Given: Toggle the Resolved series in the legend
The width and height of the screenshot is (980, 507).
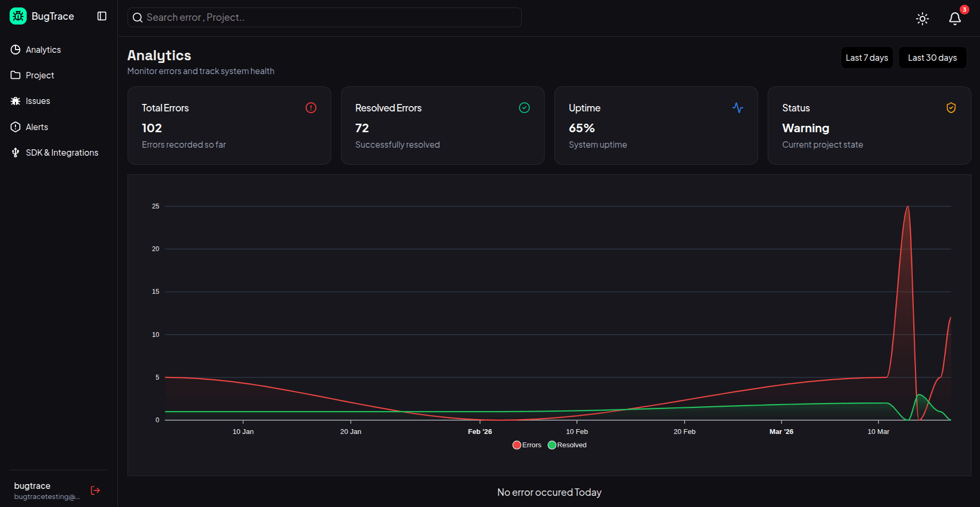Looking at the screenshot, I should [x=567, y=445].
